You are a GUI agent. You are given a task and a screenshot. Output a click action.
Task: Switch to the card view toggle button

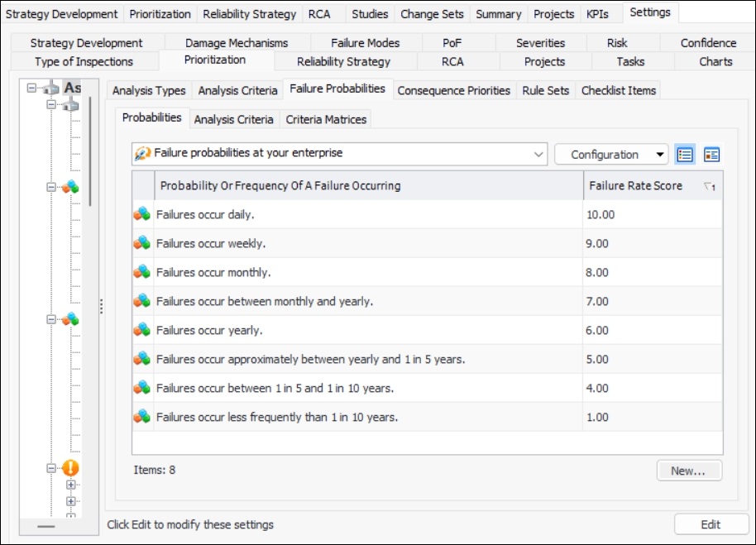click(711, 154)
